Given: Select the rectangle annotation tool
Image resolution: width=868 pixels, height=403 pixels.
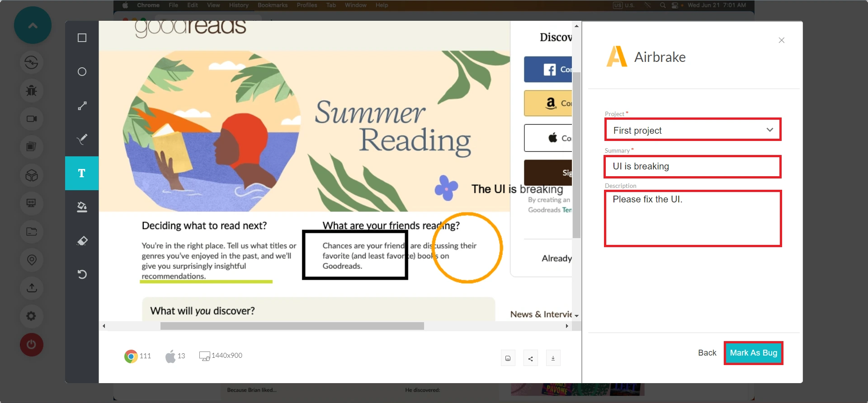Looking at the screenshot, I should pyautogui.click(x=82, y=38).
